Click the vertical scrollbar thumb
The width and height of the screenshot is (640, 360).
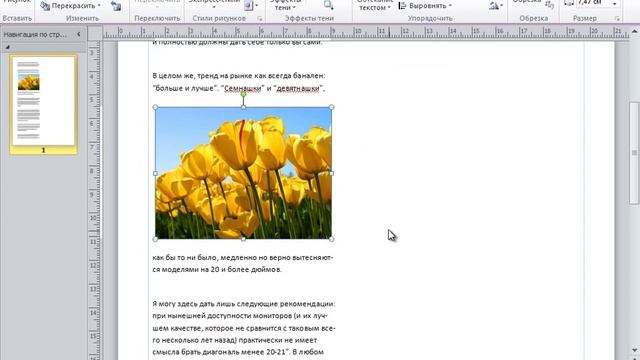634,153
